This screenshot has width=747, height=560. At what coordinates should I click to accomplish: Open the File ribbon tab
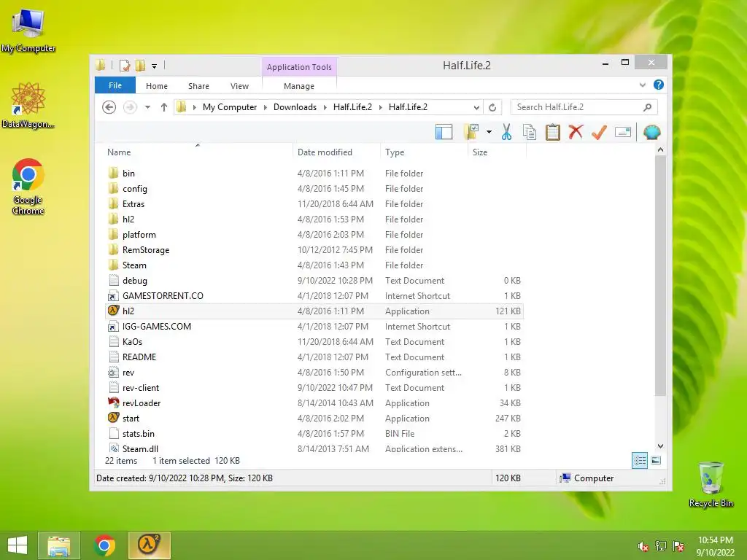coord(115,85)
